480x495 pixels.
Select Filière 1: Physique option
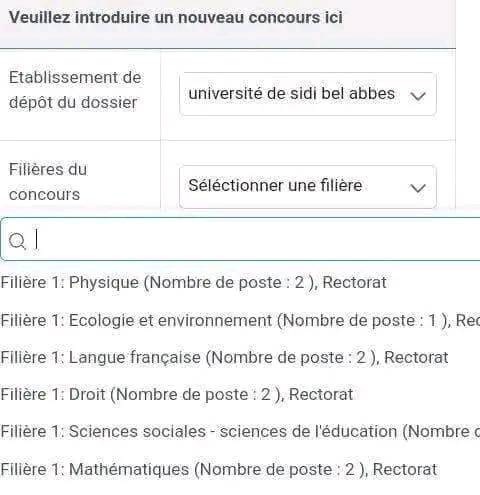(x=194, y=282)
